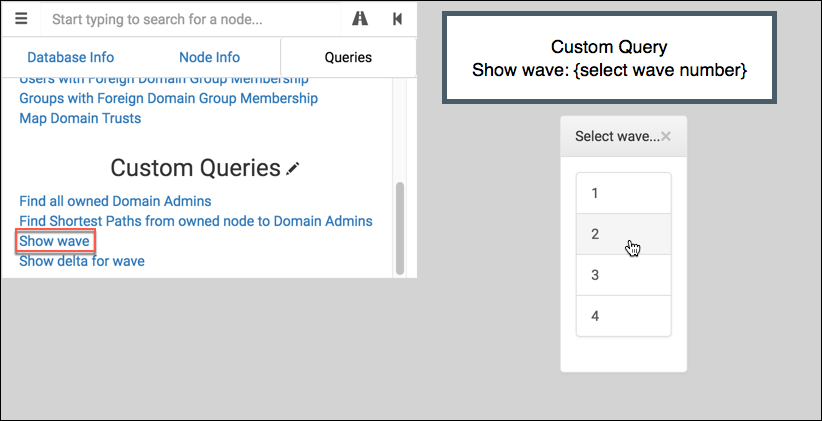Run Show delta for wave query
The width and height of the screenshot is (822, 421).
(x=82, y=261)
